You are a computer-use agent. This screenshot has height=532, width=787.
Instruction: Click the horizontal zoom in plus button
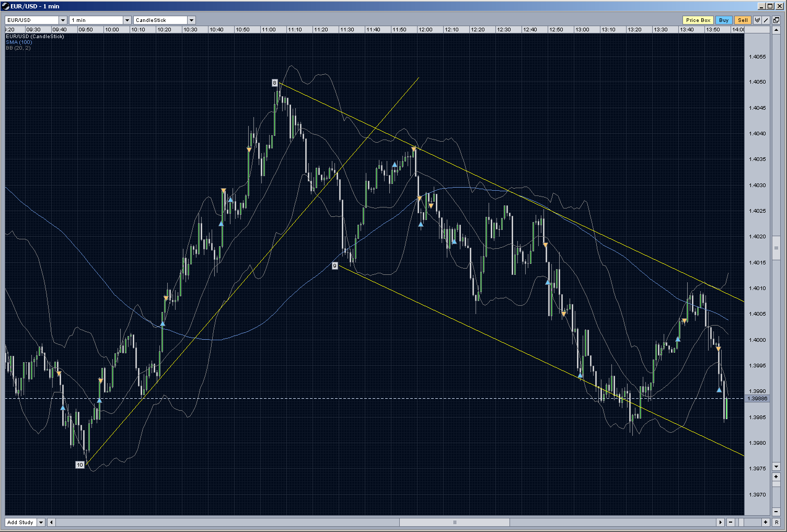[x=766, y=522]
